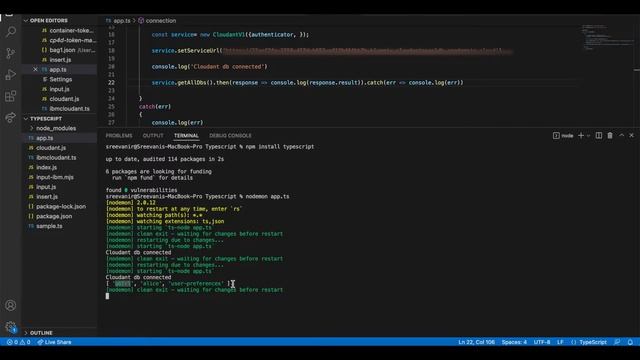Open the Search view in the activity bar
The height and width of the screenshot is (360, 640).
coord(11,31)
